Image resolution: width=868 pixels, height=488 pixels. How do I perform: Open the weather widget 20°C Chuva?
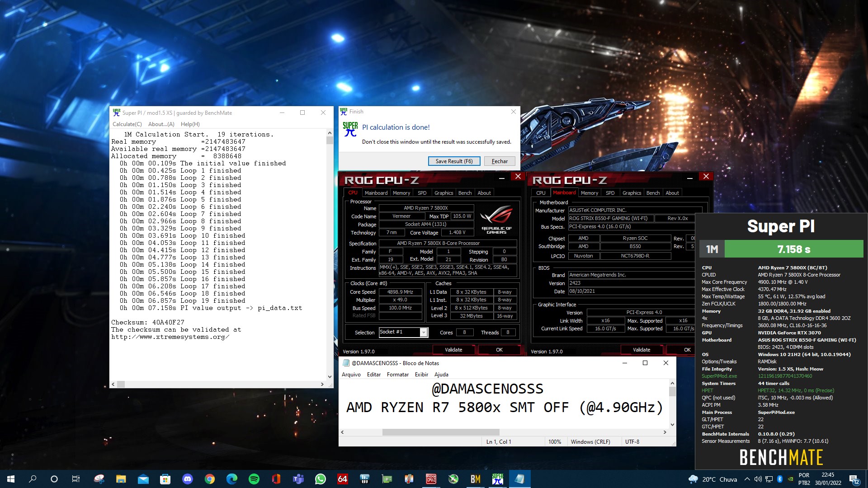[x=713, y=479]
